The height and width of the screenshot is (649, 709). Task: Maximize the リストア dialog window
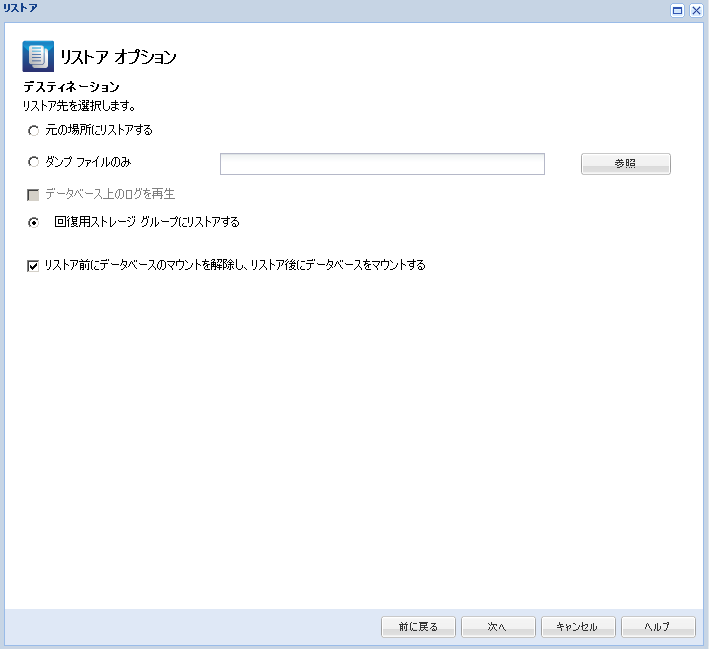click(677, 10)
